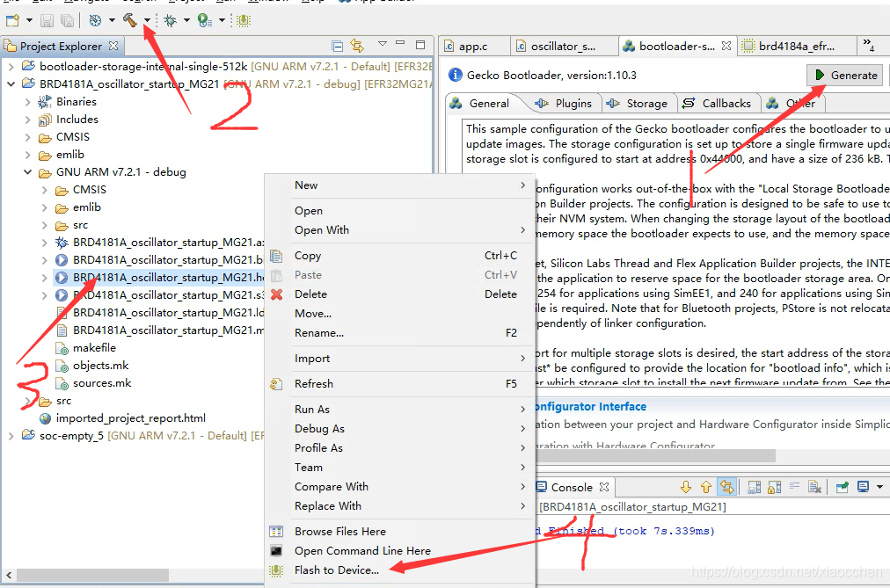The height and width of the screenshot is (588, 890).
Task: Click the bootloader editor horizontal scrollbar
Action: coord(654,455)
